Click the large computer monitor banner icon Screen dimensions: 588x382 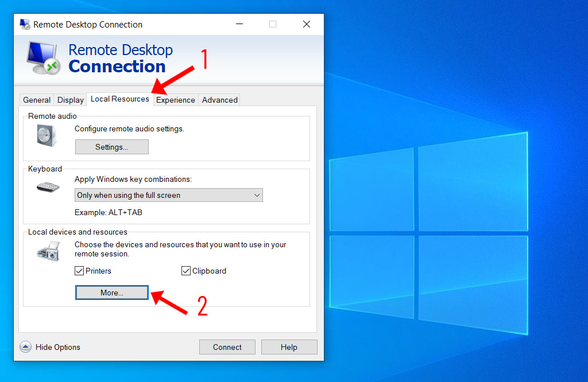tap(43, 58)
